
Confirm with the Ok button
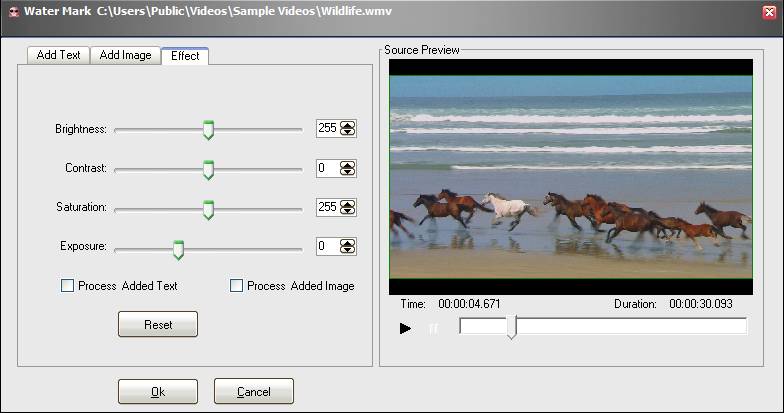tap(158, 392)
